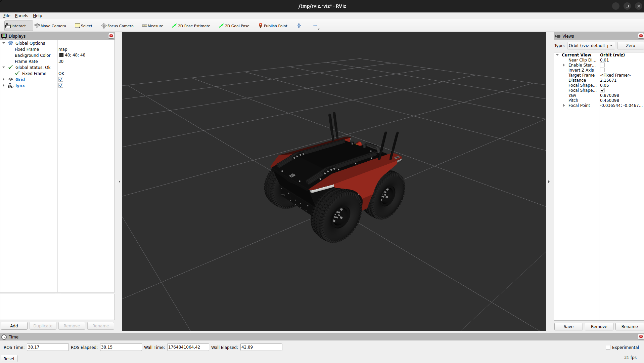The image size is (644, 363).
Task: Open the File menu
Action: (x=7, y=16)
